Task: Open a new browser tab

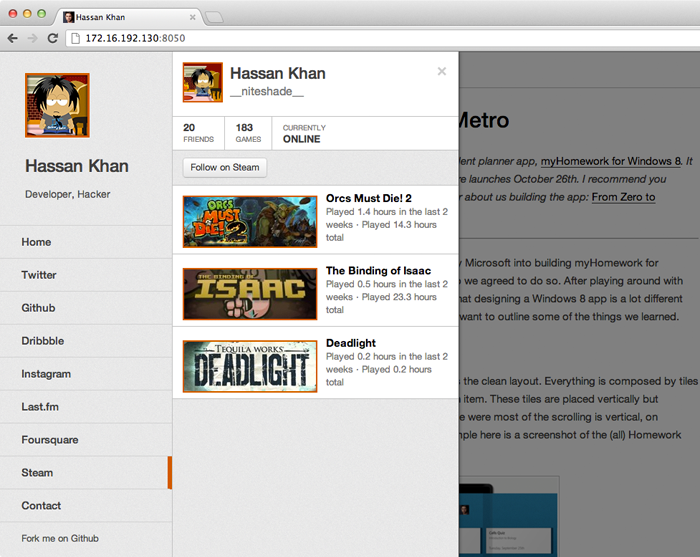Action: [214, 17]
